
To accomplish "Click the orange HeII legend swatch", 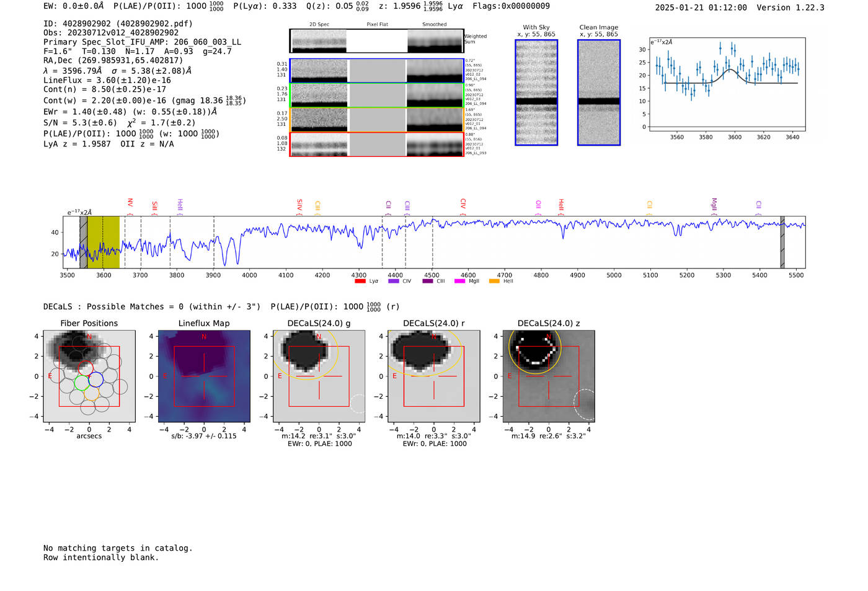I will click(494, 282).
